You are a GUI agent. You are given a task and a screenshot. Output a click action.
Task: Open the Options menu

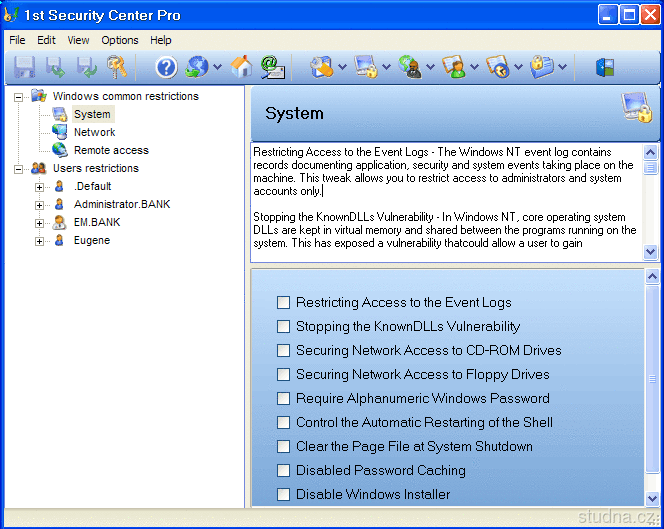[x=120, y=40]
